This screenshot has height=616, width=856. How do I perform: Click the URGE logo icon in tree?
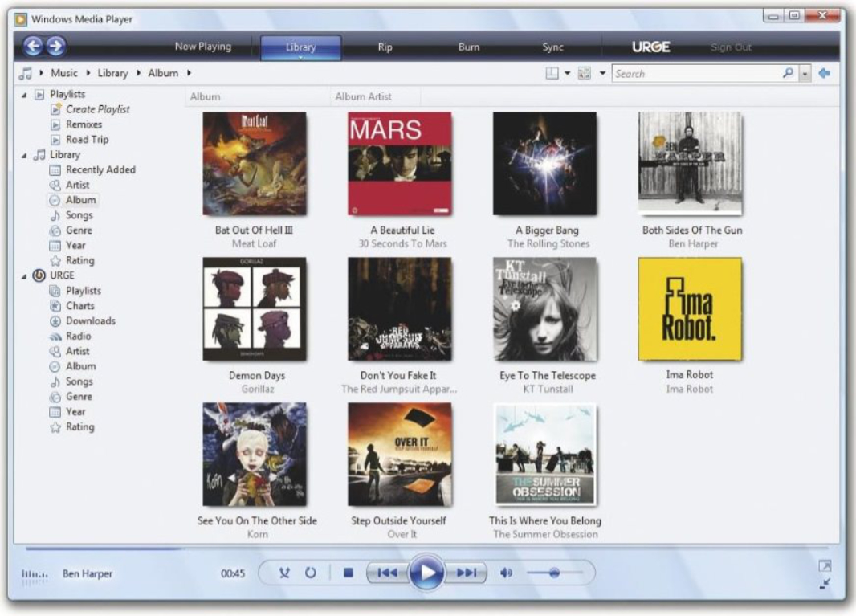tap(39, 275)
